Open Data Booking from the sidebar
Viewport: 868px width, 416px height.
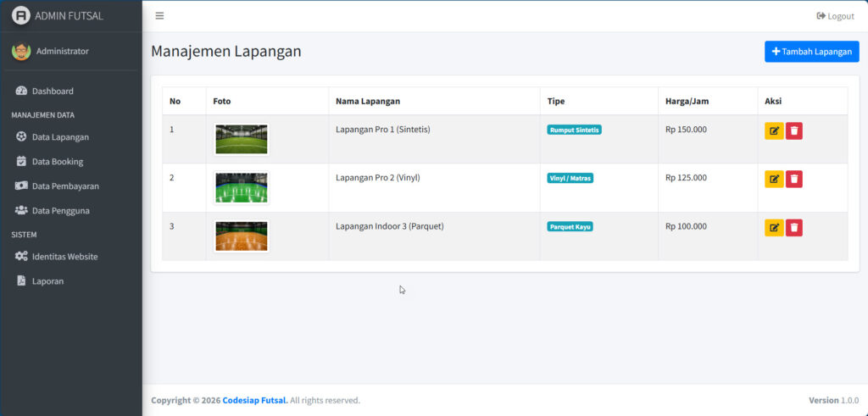pyautogui.click(x=57, y=161)
